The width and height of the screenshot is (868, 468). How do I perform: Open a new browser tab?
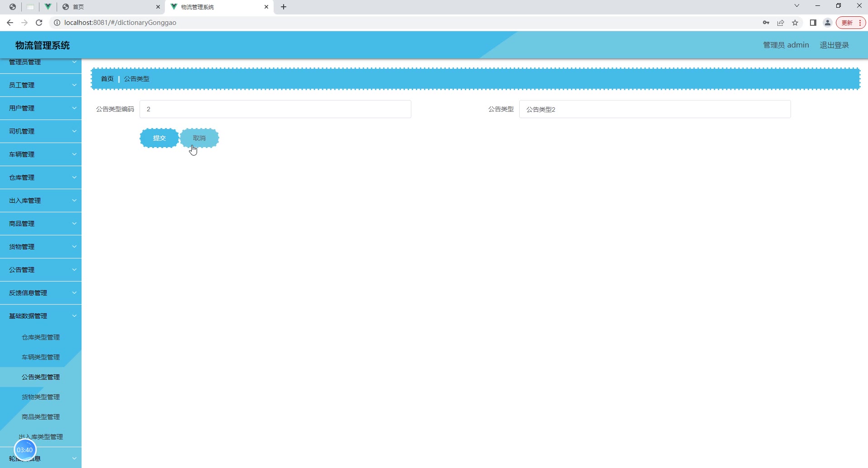284,7
